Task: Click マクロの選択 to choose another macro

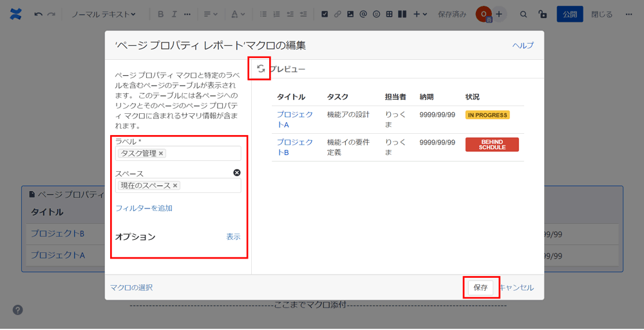Action: coord(131,288)
